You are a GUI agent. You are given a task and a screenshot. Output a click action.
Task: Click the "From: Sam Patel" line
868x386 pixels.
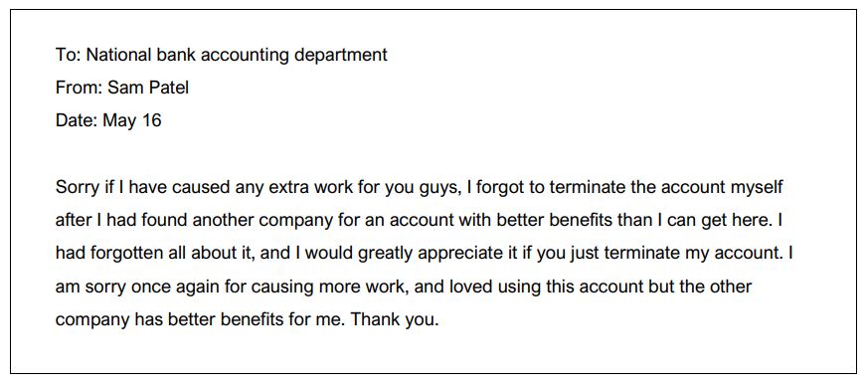[x=121, y=87]
